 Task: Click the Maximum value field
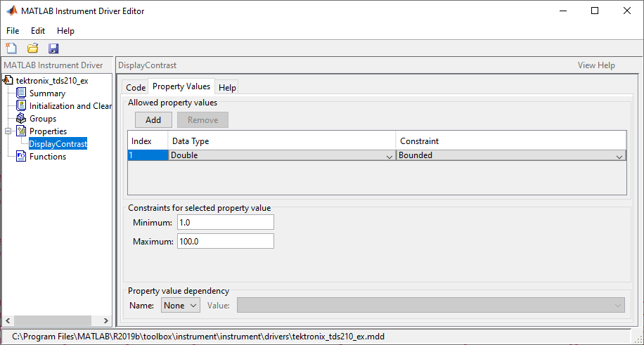click(226, 242)
